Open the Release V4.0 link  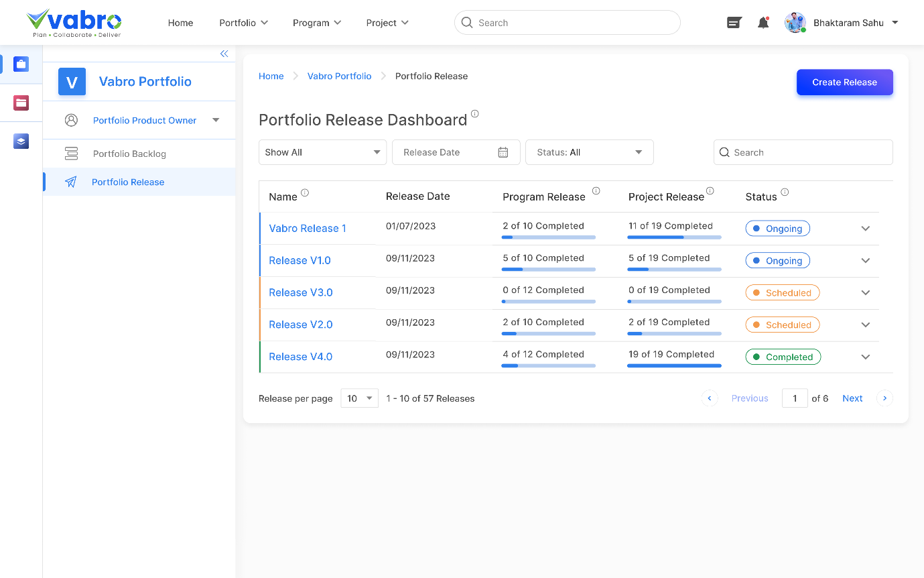(301, 357)
